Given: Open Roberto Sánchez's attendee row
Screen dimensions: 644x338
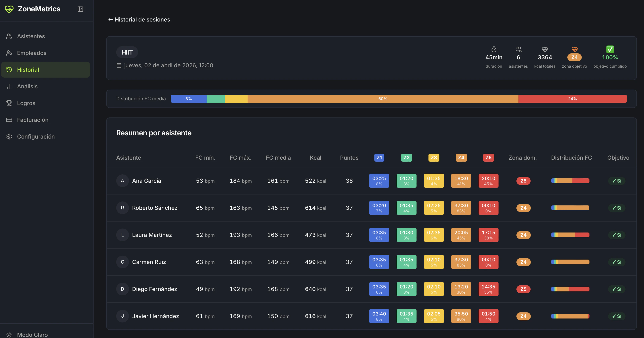Looking at the screenshot, I should click(154, 208).
